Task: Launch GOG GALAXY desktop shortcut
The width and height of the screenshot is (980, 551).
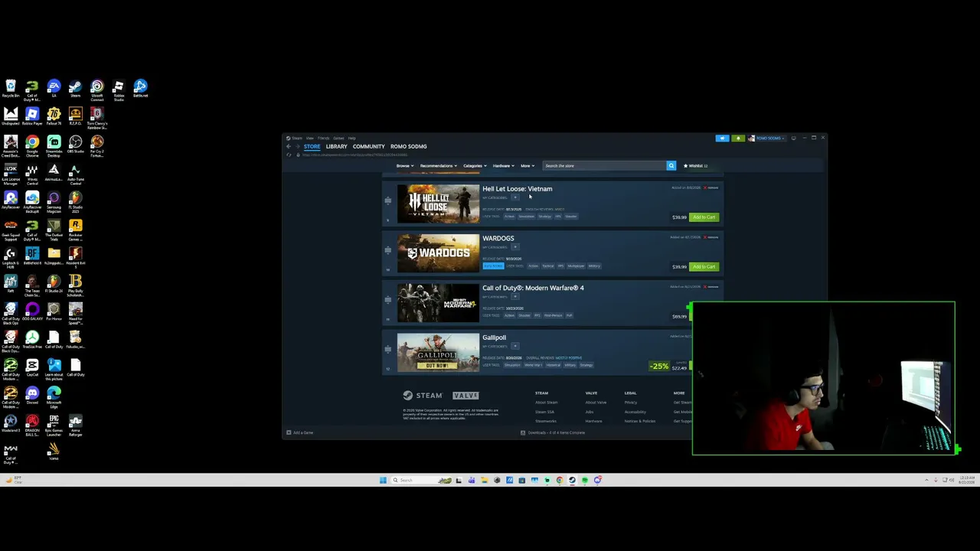Action: [x=32, y=312]
